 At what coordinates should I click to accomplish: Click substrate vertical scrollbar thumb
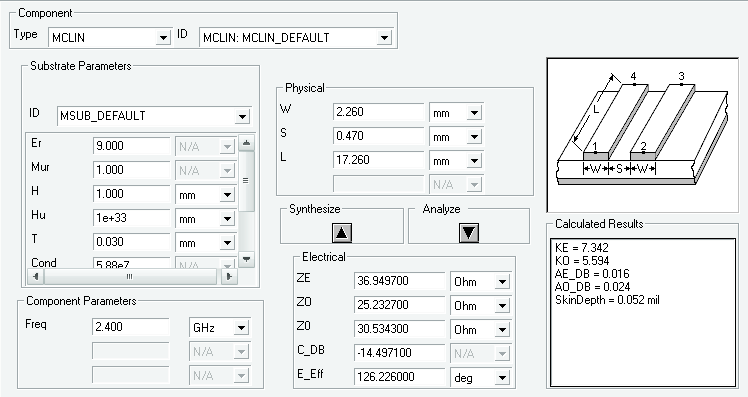click(246, 181)
